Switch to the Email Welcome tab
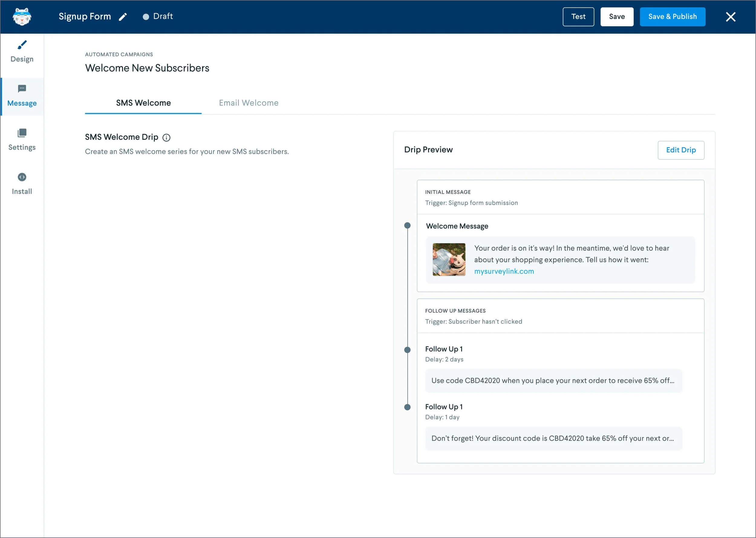 click(x=249, y=103)
